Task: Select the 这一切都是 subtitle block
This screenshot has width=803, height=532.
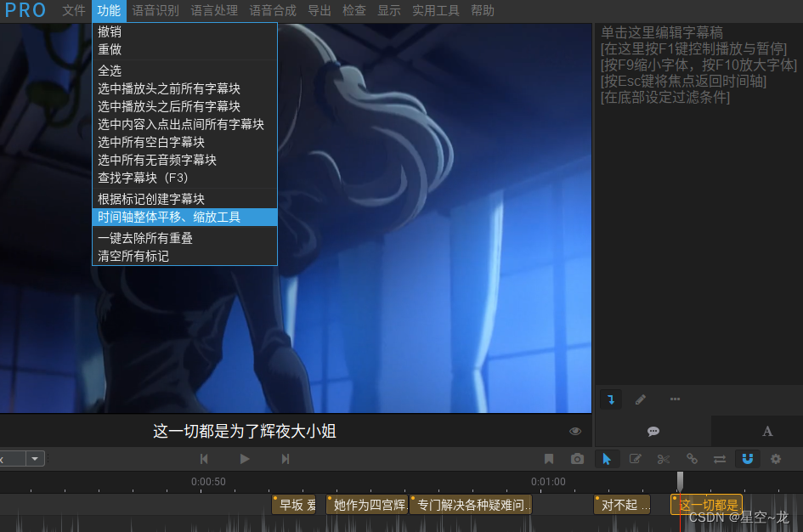Action: click(706, 505)
